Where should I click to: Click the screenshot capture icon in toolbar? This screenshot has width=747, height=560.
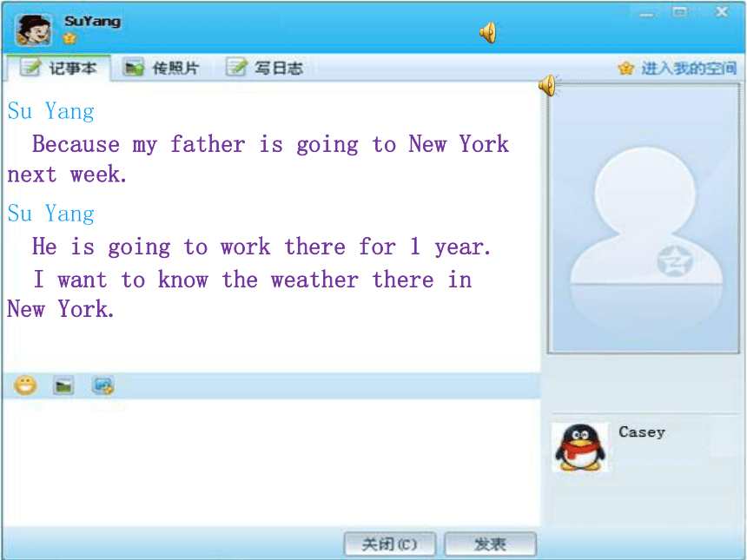(102, 385)
